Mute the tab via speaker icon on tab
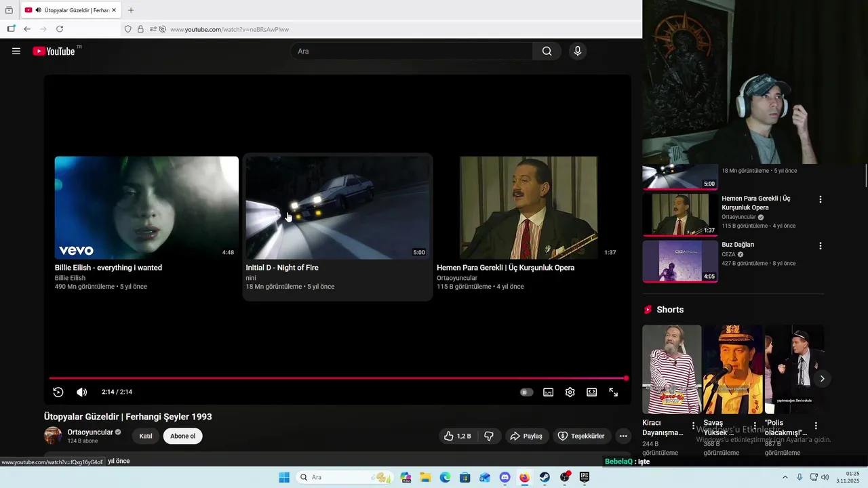The width and height of the screenshot is (868, 488). (x=38, y=10)
